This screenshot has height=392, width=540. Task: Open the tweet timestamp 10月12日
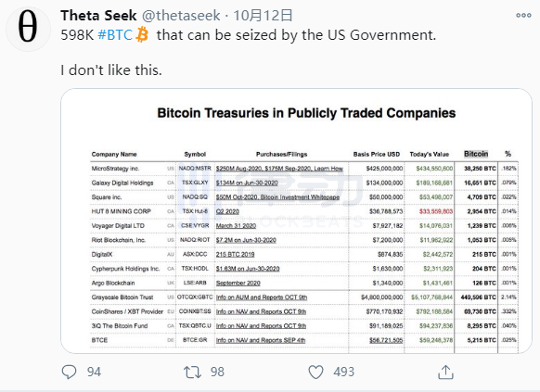pyautogui.click(x=263, y=16)
